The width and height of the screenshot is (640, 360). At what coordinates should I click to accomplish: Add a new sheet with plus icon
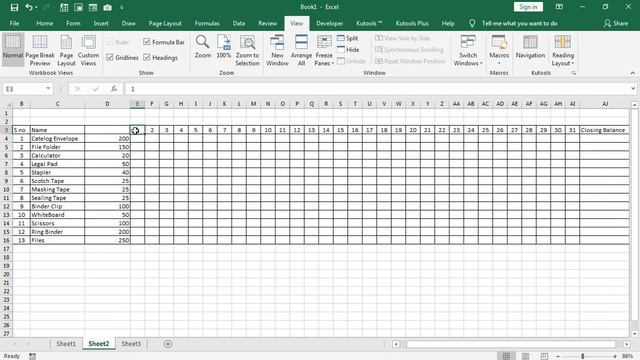point(168,344)
